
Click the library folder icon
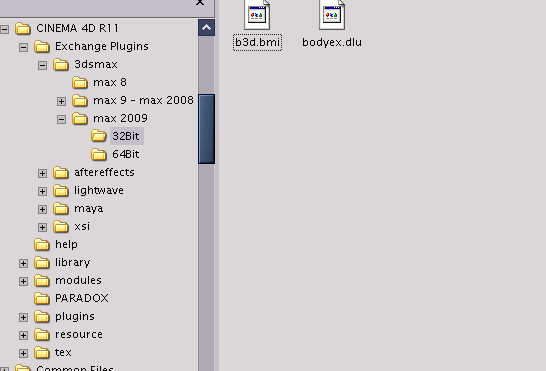coord(42,263)
